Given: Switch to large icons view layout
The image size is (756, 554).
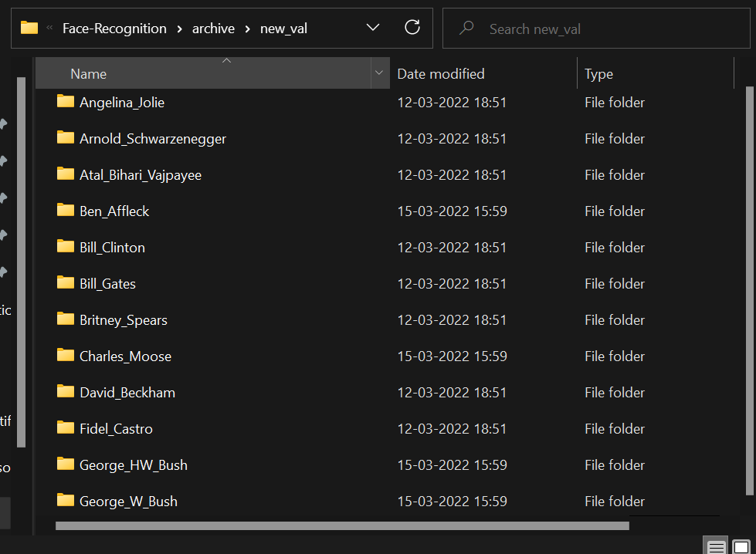Looking at the screenshot, I should pos(741,547).
